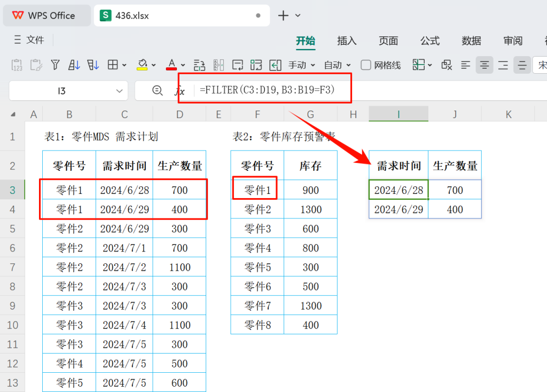Click the indent arrow box icon

[x=275, y=65]
